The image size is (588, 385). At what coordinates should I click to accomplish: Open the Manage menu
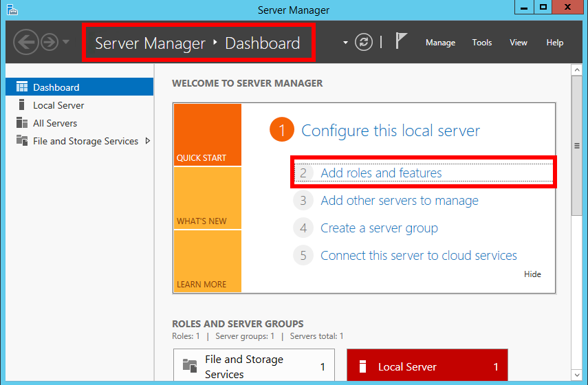pyautogui.click(x=440, y=43)
